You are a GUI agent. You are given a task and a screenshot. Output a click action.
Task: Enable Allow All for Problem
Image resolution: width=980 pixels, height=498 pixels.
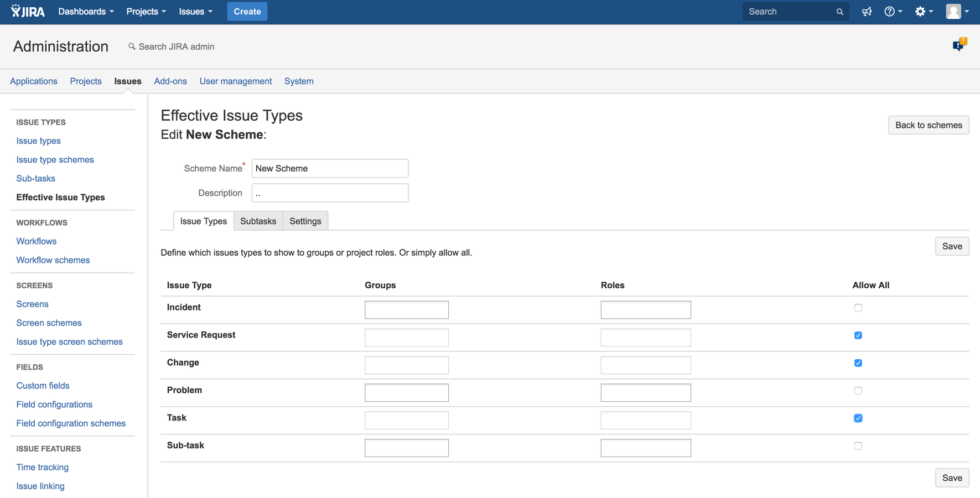(x=858, y=391)
